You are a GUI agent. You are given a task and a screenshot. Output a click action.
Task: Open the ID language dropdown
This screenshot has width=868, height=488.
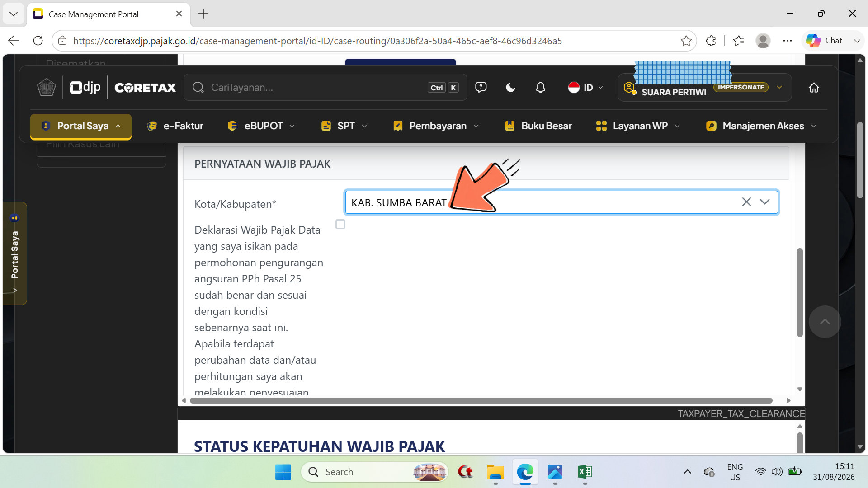pos(585,87)
